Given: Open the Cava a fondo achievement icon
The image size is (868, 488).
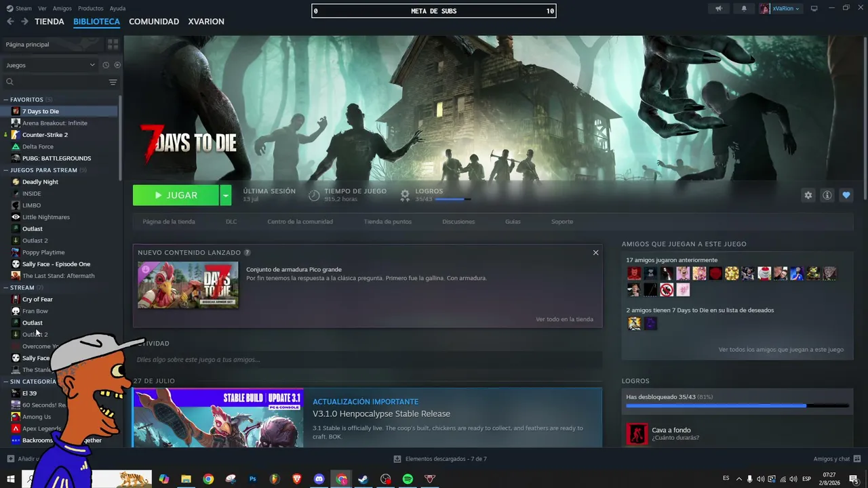Looking at the screenshot, I should tap(637, 434).
